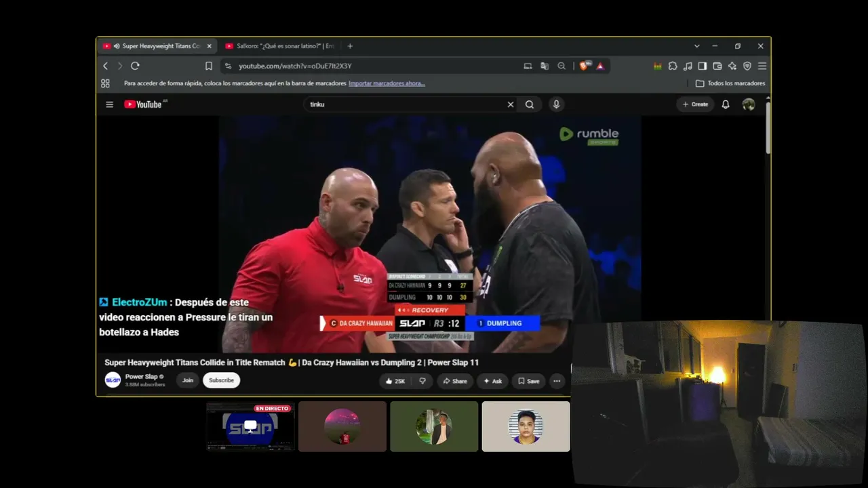Open a new browser tab
The height and width of the screenshot is (488, 868).
pos(350,46)
